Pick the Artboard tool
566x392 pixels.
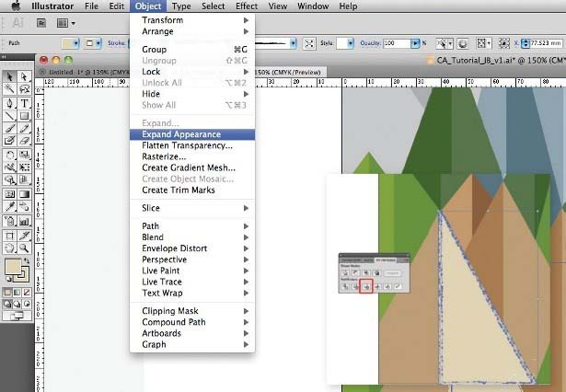point(10,236)
